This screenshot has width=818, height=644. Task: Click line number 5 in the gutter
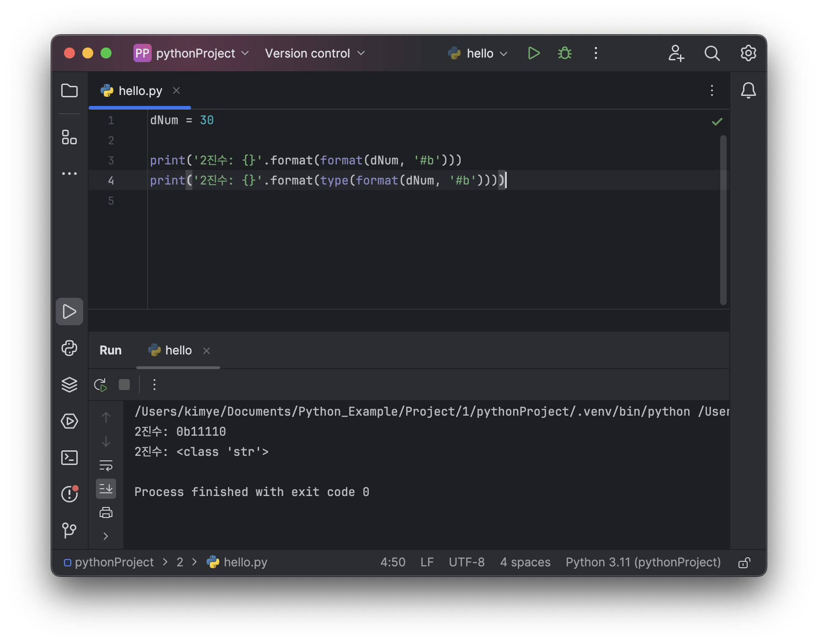[111, 201]
